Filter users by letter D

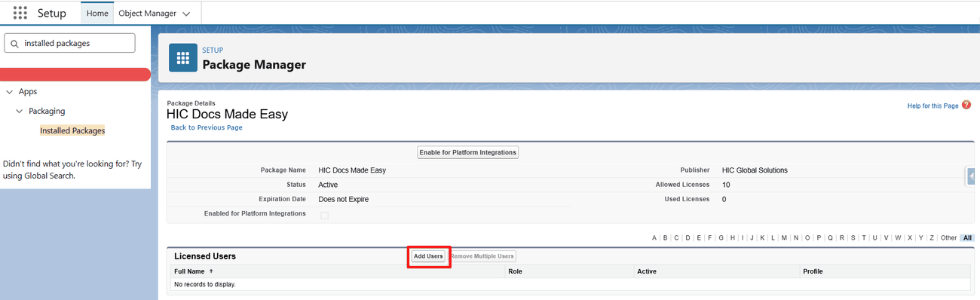688,238
